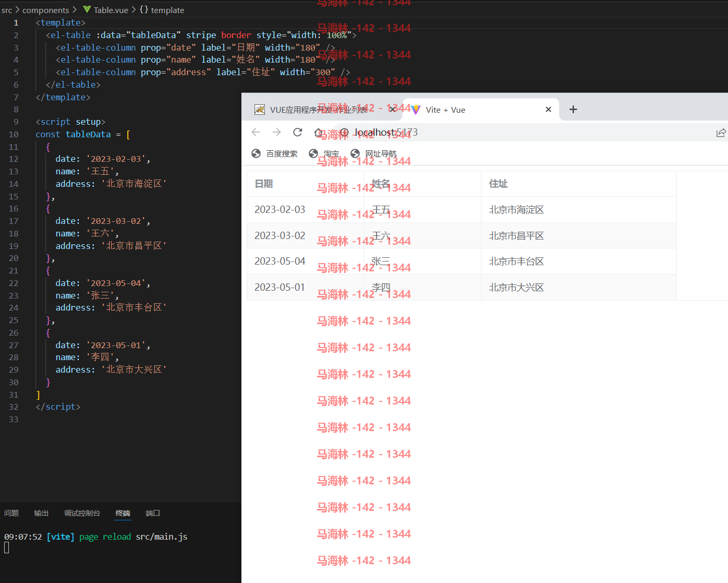Screen dimensions: 728x583
Task: Click src in the breadcrumb
Action: (x=7, y=10)
